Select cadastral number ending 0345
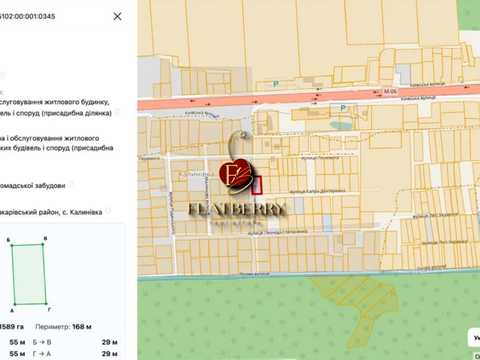This screenshot has height=360, width=480. [x=27, y=16]
